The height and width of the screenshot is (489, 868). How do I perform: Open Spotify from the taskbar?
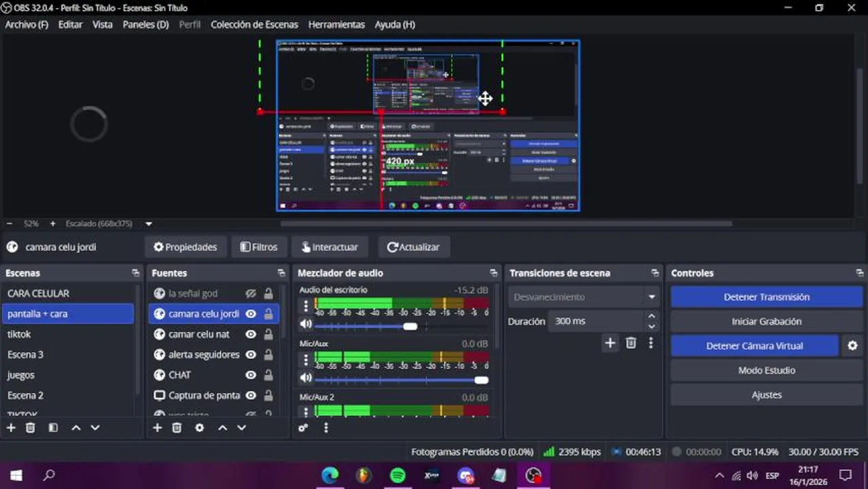click(397, 475)
